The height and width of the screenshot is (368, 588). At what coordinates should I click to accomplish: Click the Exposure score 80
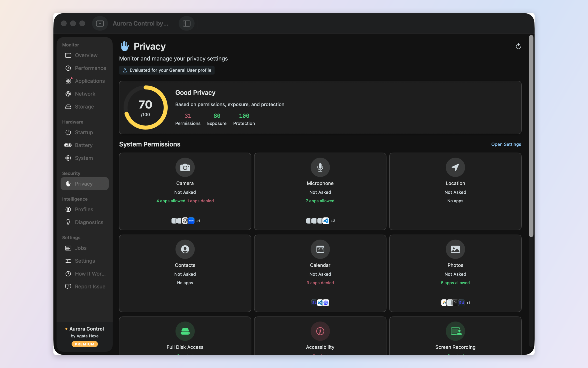(x=217, y=116)
